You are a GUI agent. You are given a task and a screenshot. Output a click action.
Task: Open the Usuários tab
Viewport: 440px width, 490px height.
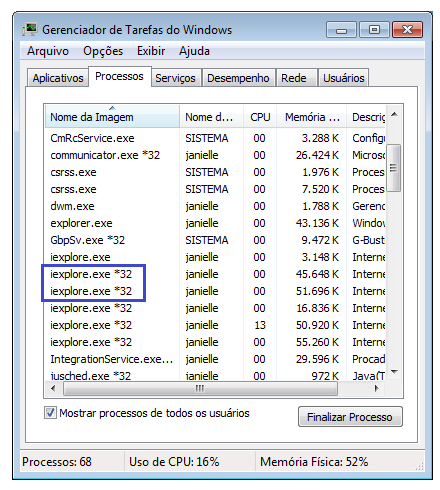(344, 78)
